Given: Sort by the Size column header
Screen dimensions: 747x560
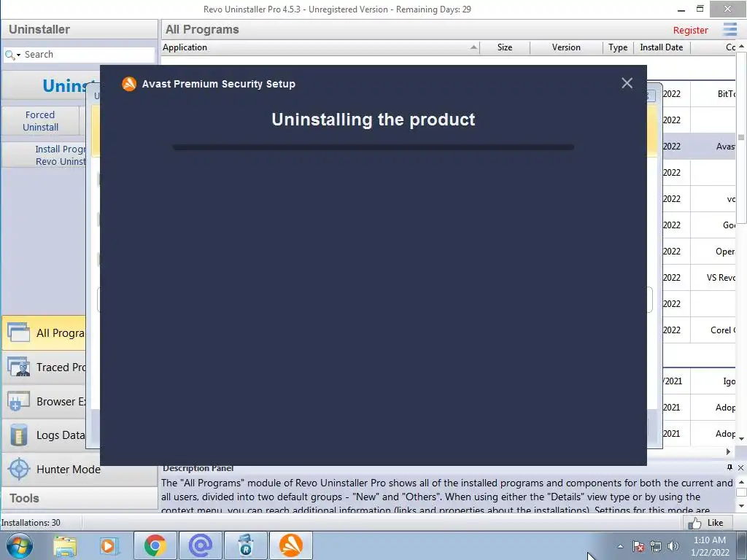Looking at the screenshot, I should tap(505, 47).
